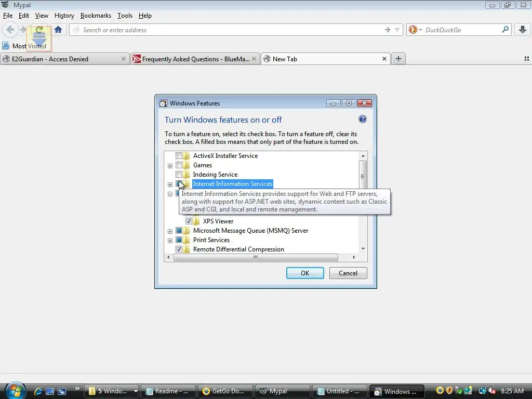
Task: Show the list-all-tabs grid icon
Action: [x=527, y=59]
